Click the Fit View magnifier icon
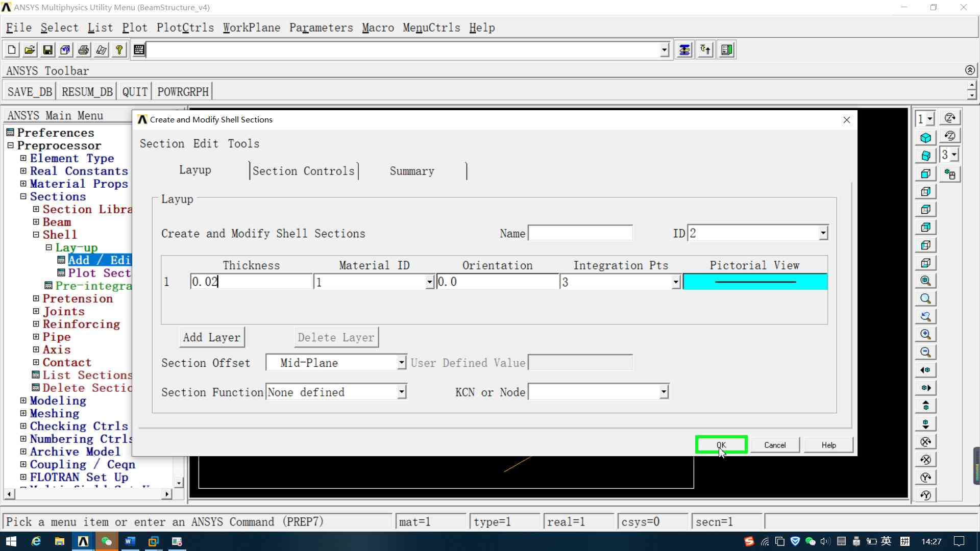The width and height of the screenshot is (980, 551). tap(925, 281)
